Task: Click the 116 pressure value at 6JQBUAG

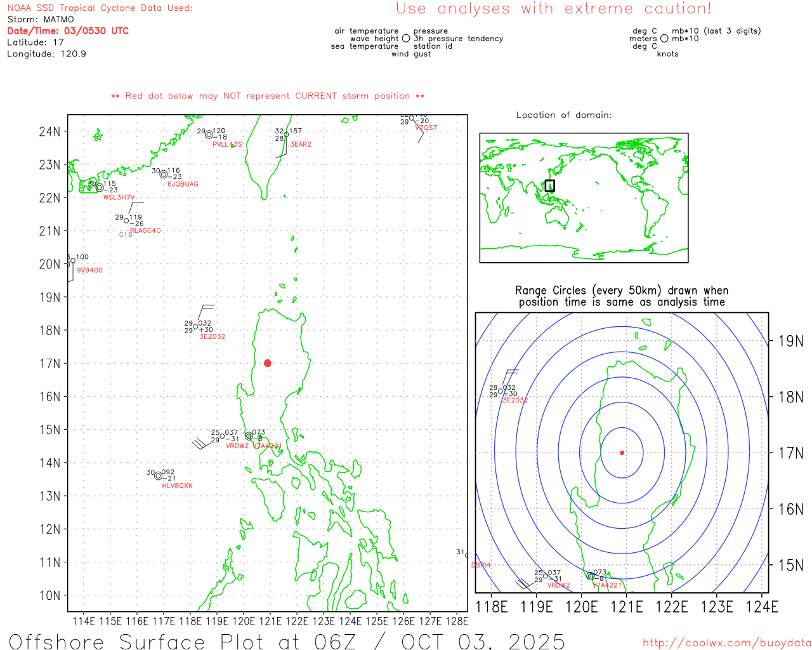Action: [174, 171]
